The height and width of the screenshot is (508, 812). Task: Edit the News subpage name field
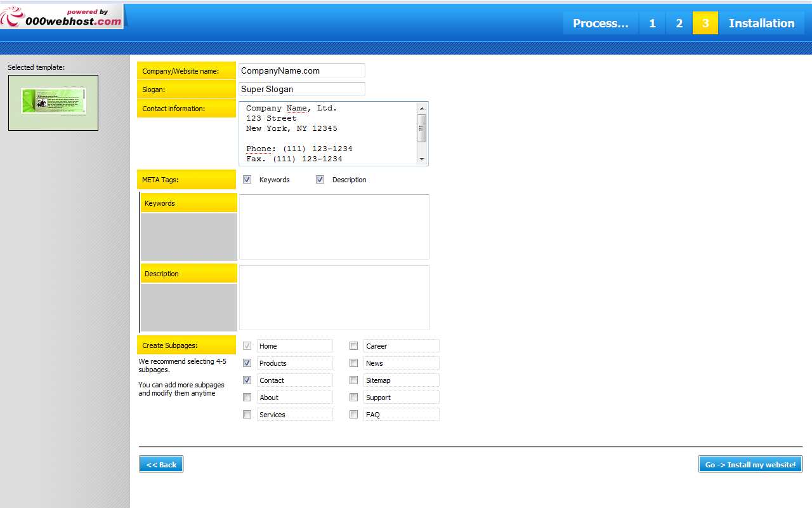(x=402, y=363)
